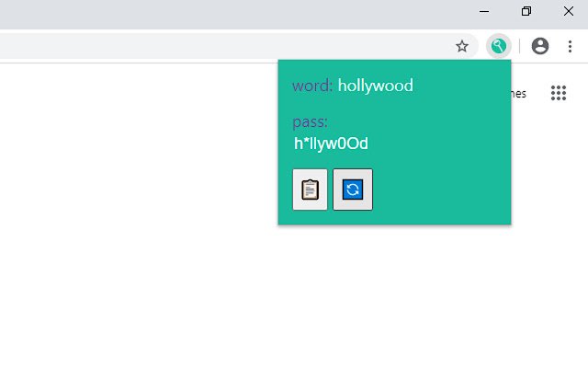Restore down the browser window

[x=526, y=11]
